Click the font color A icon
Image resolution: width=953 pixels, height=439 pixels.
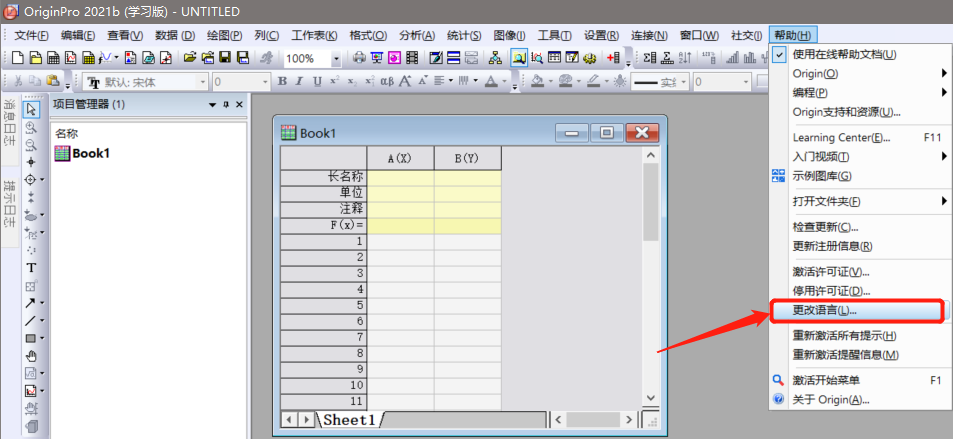pos(490,81)
